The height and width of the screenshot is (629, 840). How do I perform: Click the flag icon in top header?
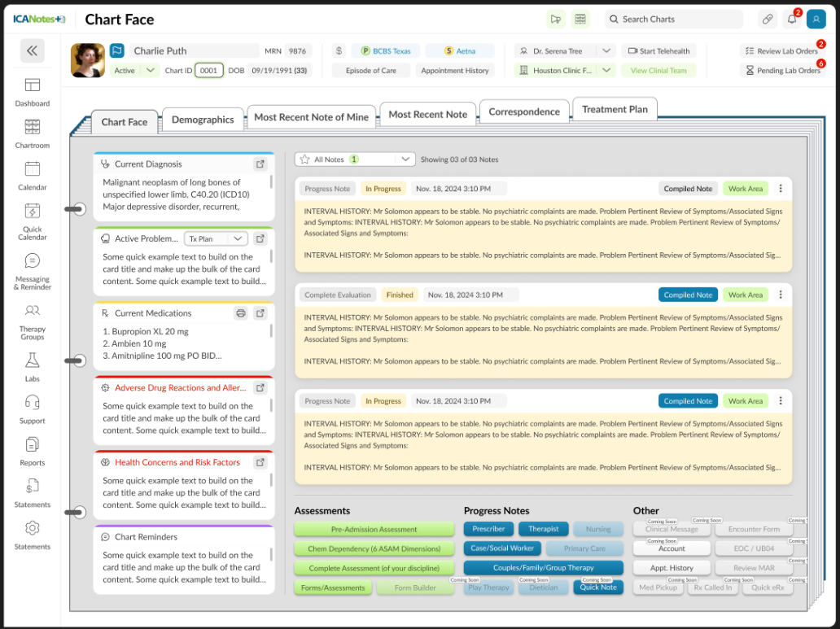[556, 20]
